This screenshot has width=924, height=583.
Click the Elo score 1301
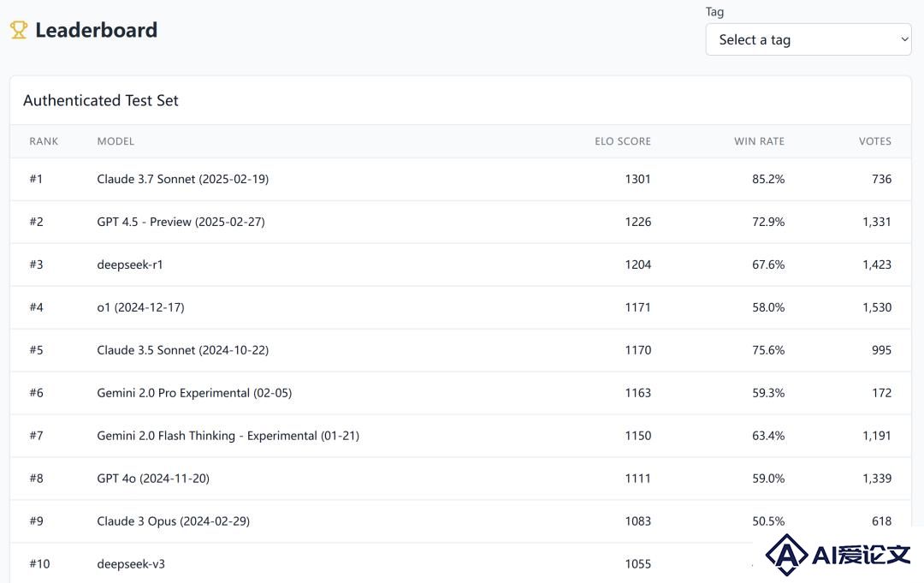point(637,179)
